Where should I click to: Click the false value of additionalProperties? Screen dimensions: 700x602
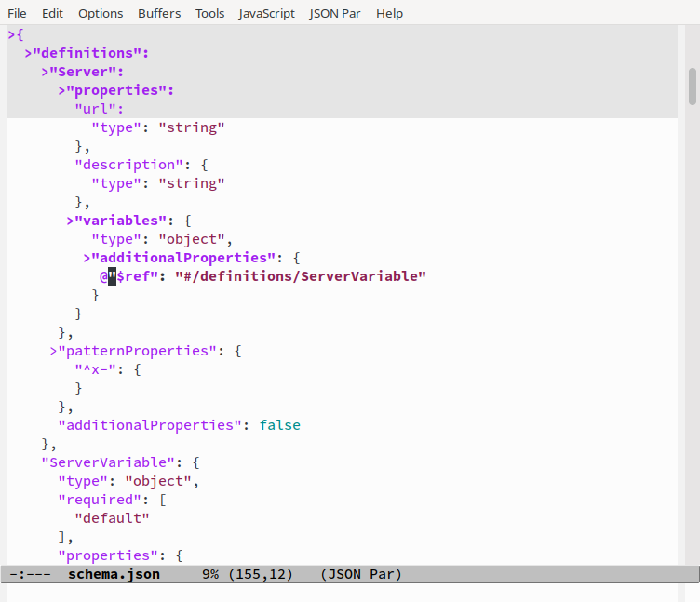click(280, 425)
